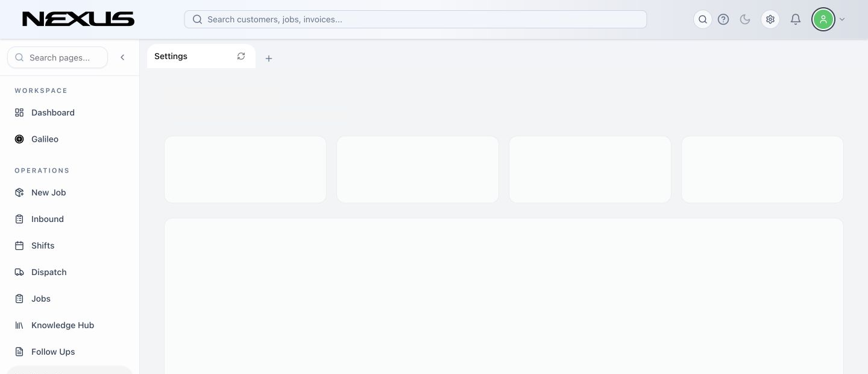868x374 pixels.
Task: Open Galileo in the sidebar
Action: [69, 139]
